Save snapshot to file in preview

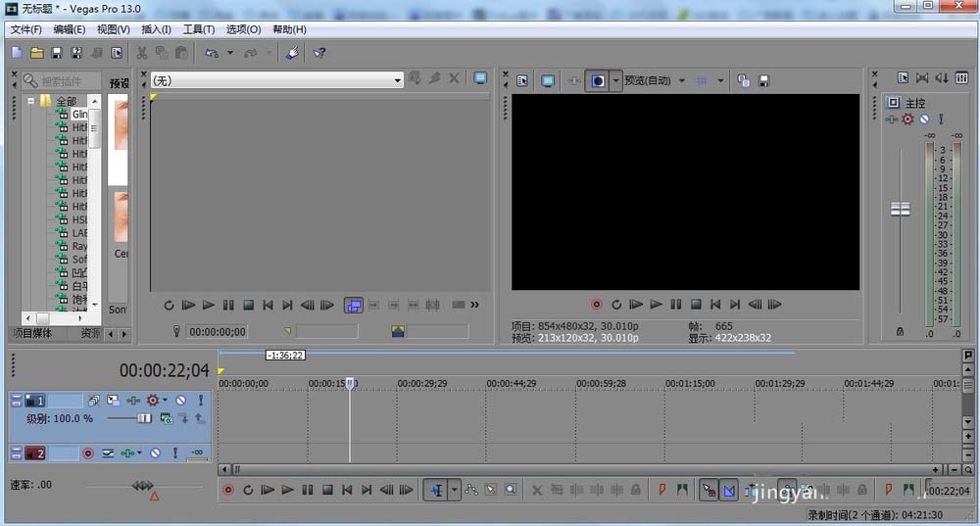coord(763,80)
